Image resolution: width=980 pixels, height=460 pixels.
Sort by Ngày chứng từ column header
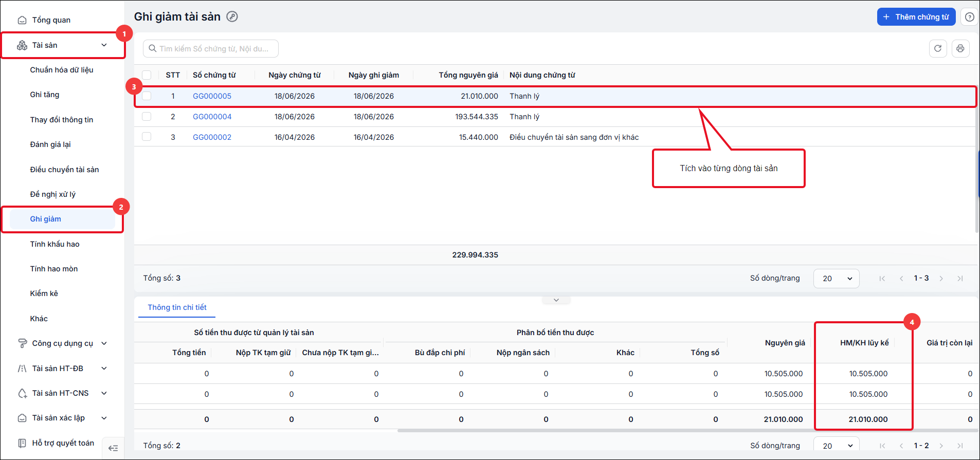tap(294, 75)
